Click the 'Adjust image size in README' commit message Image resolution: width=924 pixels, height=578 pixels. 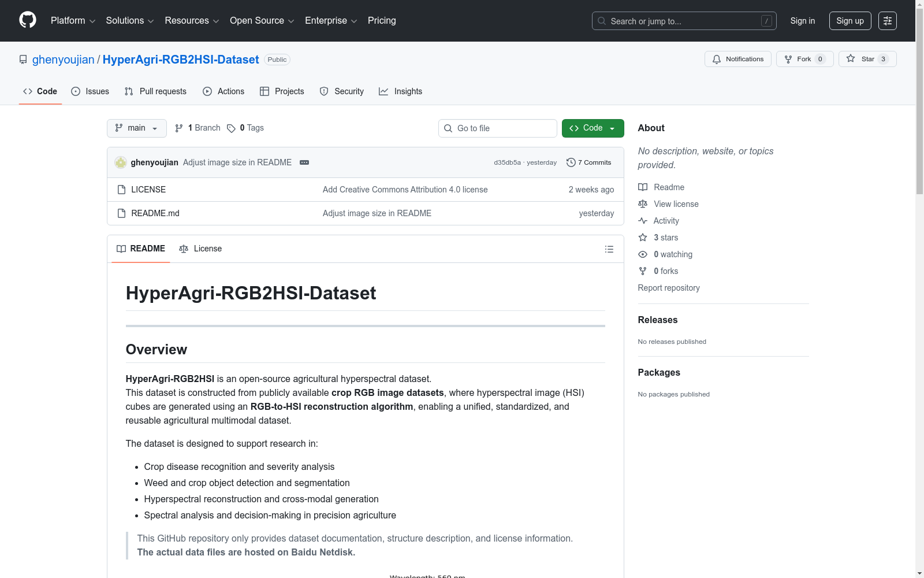(x=237, y=162)
